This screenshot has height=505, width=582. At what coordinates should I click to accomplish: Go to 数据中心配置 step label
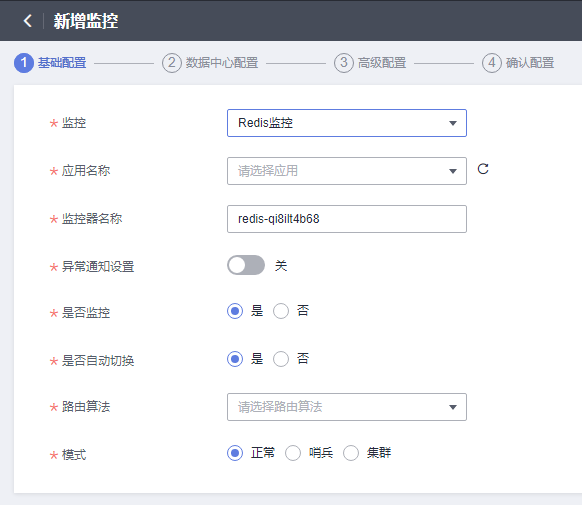pyautogui.click(x=222, y=63)
